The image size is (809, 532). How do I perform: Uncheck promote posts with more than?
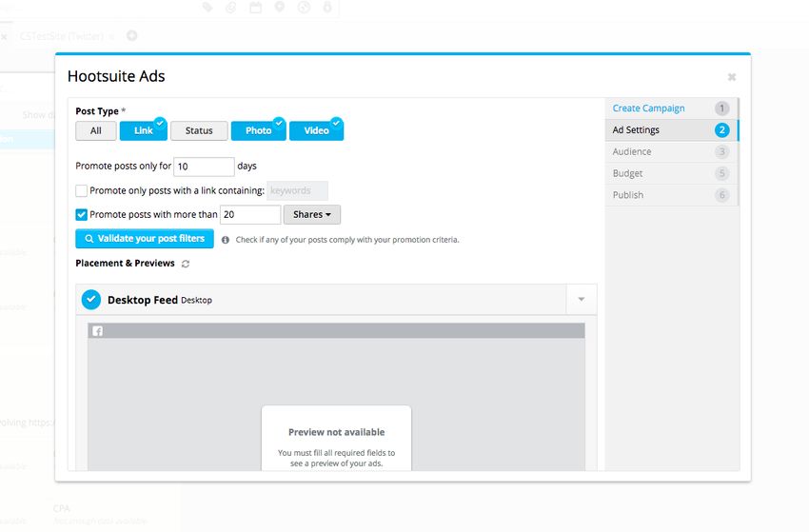(x=81, y=214)
